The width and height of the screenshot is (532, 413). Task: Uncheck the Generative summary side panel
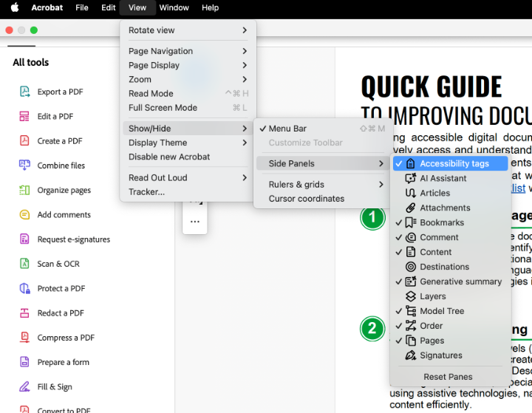[450, 281]
